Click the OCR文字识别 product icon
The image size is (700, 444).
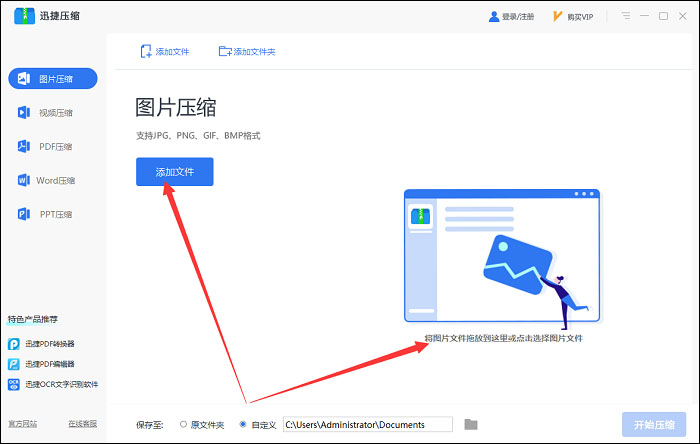(14, 384)
